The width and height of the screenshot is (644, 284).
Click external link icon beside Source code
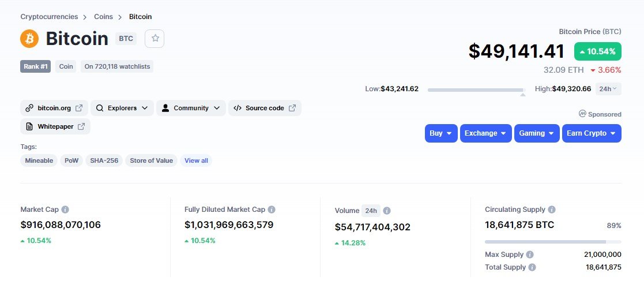click(x=292, y=108)
